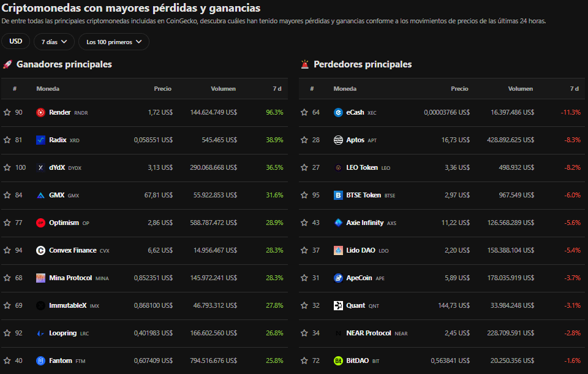Open the Axie Infinity coin link
588x374 pixels.
(x=371, y=223)
